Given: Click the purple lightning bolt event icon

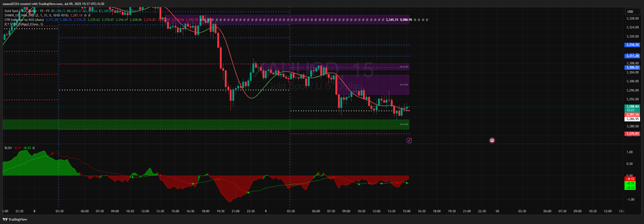Looking at the screenshot, I should 409,141.
